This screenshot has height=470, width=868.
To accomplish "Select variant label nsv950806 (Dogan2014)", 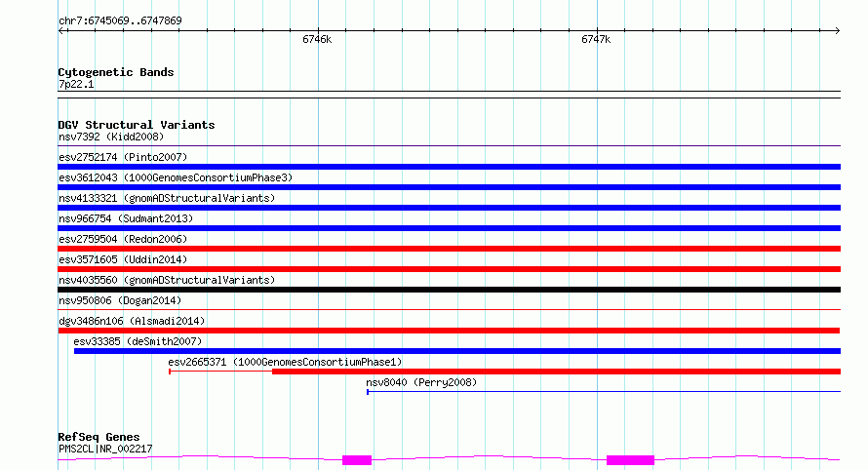I will 120,300.
